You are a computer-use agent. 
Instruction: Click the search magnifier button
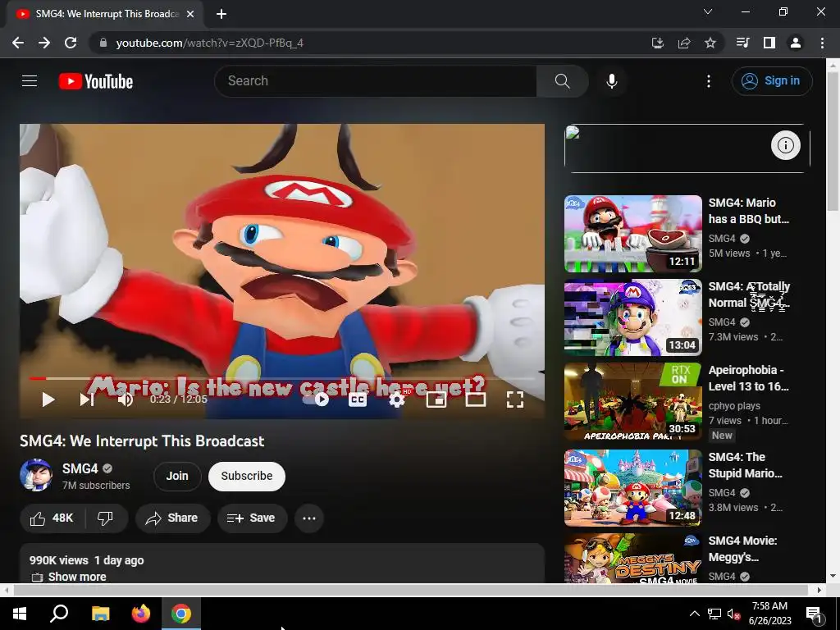tap(562, 81)
